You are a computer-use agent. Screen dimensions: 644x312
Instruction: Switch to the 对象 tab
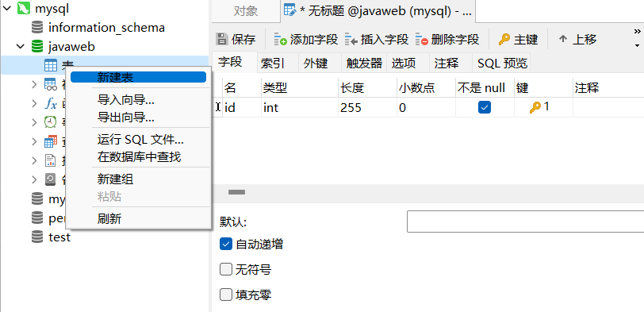pos(246,11)
